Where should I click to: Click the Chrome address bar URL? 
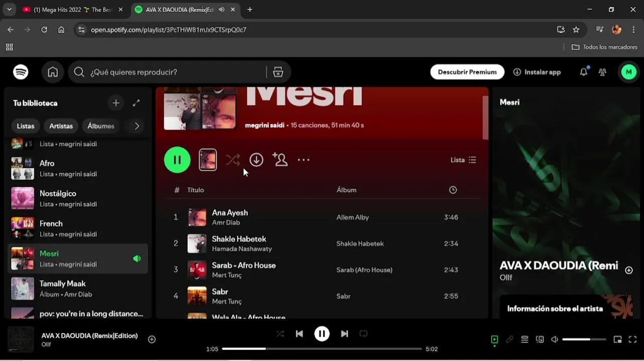(169, 30)
